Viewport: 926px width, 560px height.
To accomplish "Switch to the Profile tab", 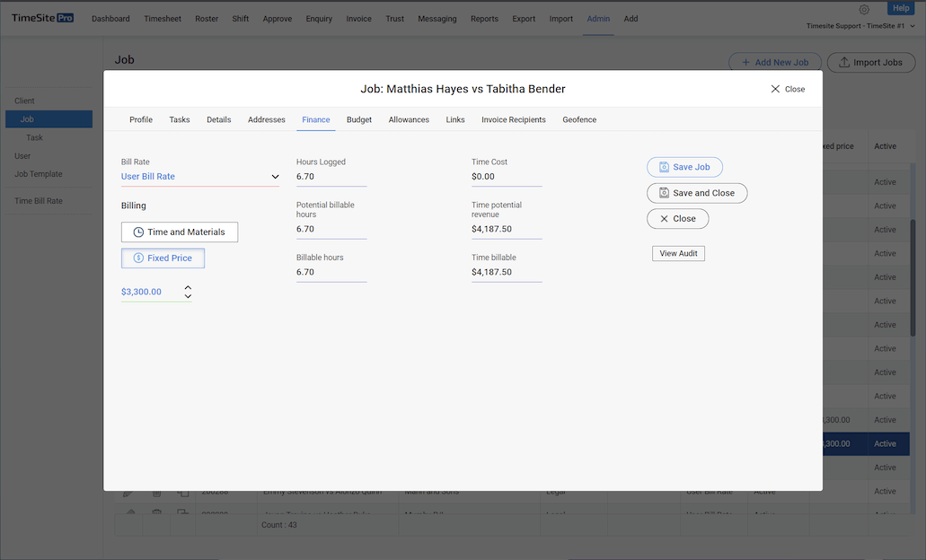I will tap(141, 119).
